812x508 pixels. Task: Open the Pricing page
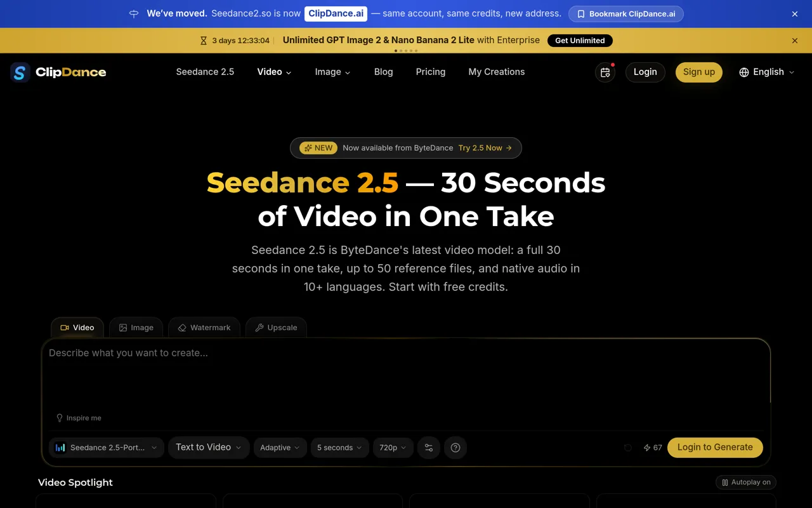click(x=431, y=72)
